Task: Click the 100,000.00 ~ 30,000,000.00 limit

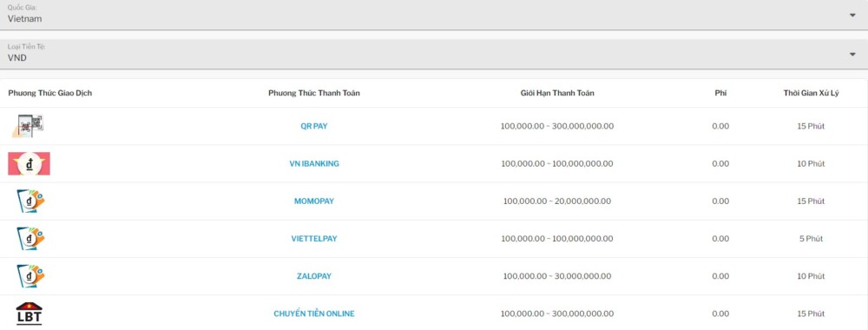Action: coord(557,276)
